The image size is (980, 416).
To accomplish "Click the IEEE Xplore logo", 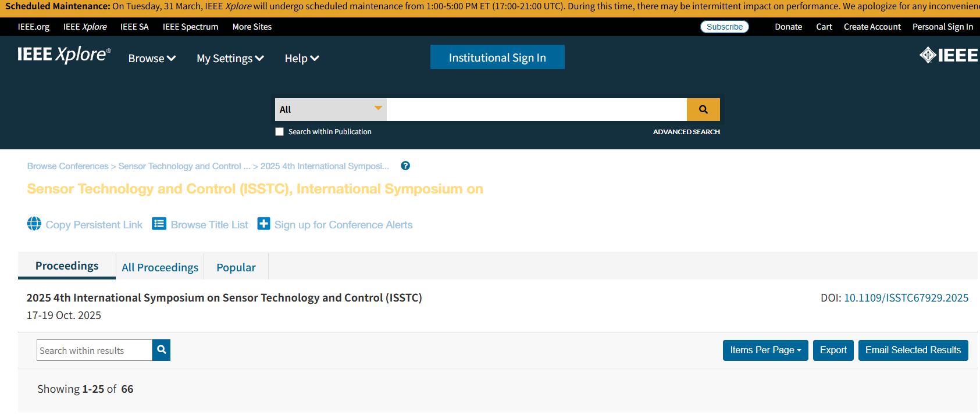I will 64,55.
